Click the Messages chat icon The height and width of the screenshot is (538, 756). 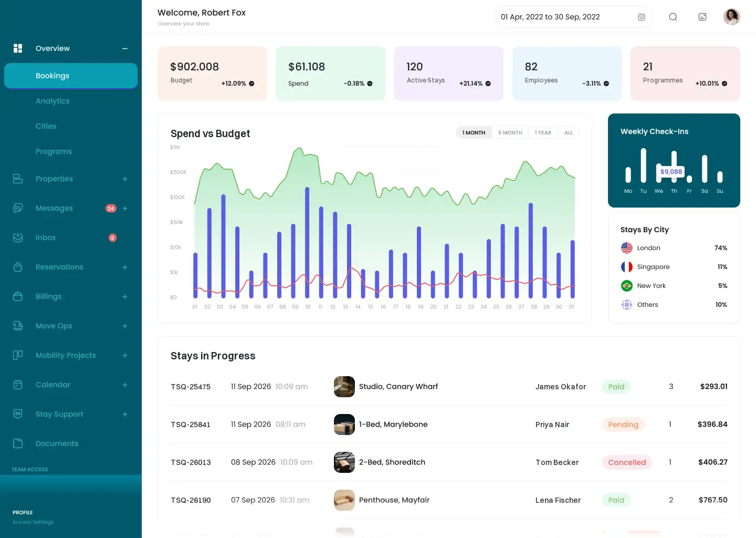[18, 208]
